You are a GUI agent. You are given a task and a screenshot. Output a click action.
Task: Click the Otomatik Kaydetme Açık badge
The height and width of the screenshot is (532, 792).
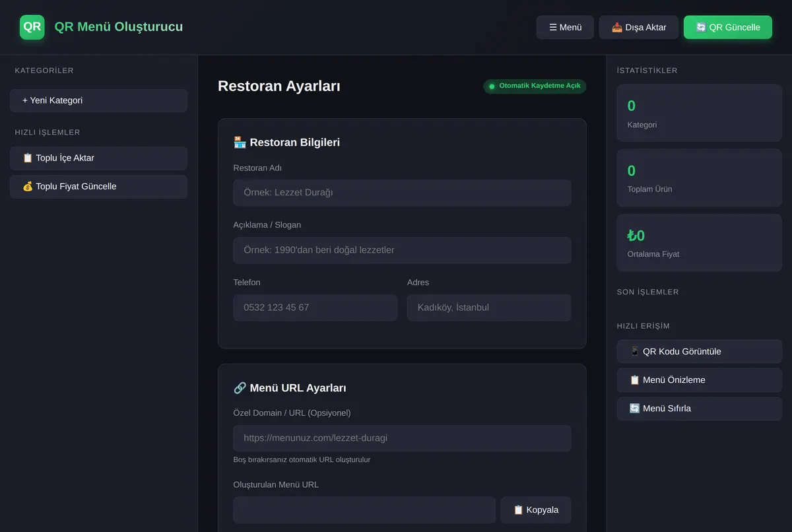pyautogui.click(x=535, y=86)
